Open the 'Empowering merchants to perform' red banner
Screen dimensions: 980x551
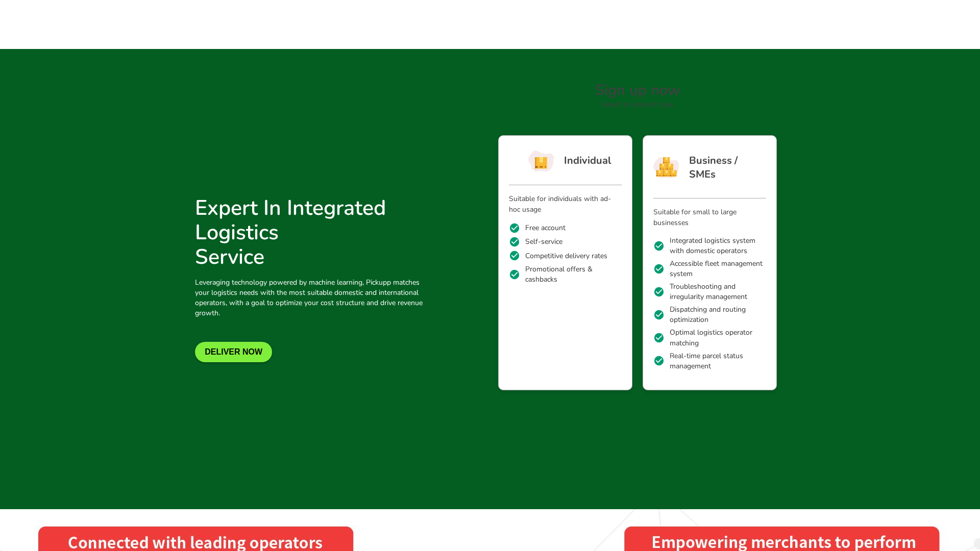[x=781, y=539]
